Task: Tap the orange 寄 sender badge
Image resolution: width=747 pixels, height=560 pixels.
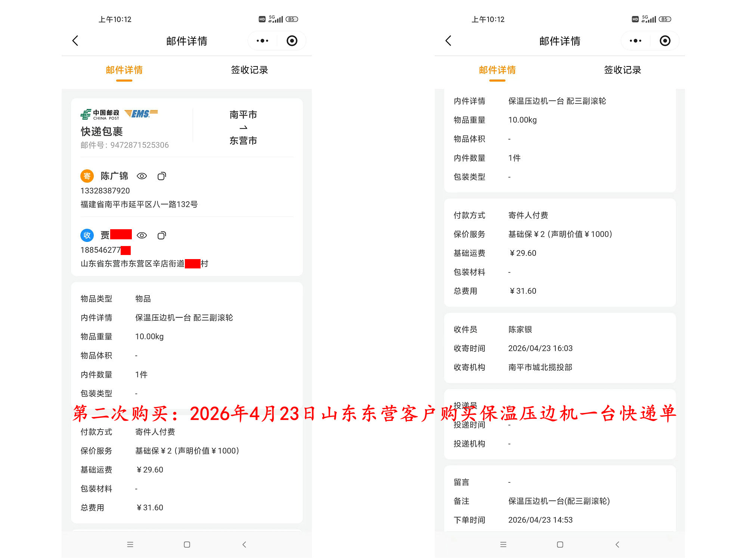Action: (x=87, y=176)
